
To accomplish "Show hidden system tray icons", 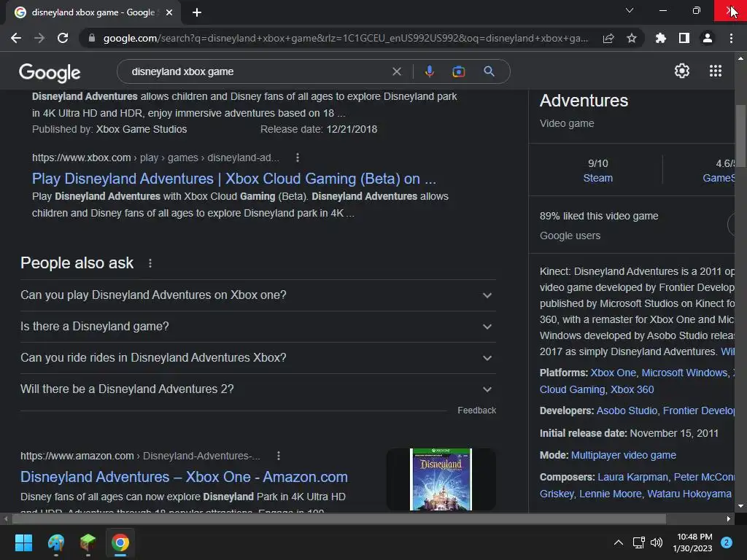I will coord(619,542).
